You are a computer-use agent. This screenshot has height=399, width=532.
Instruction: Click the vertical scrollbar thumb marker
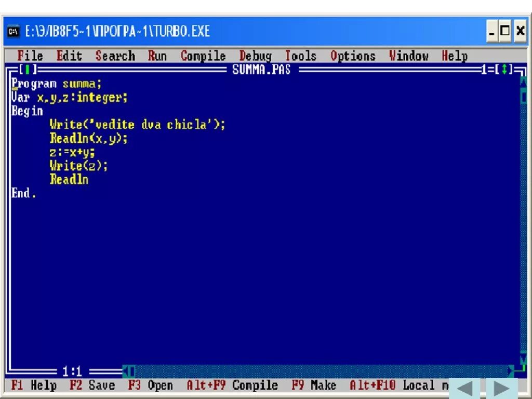pos(524,97)
